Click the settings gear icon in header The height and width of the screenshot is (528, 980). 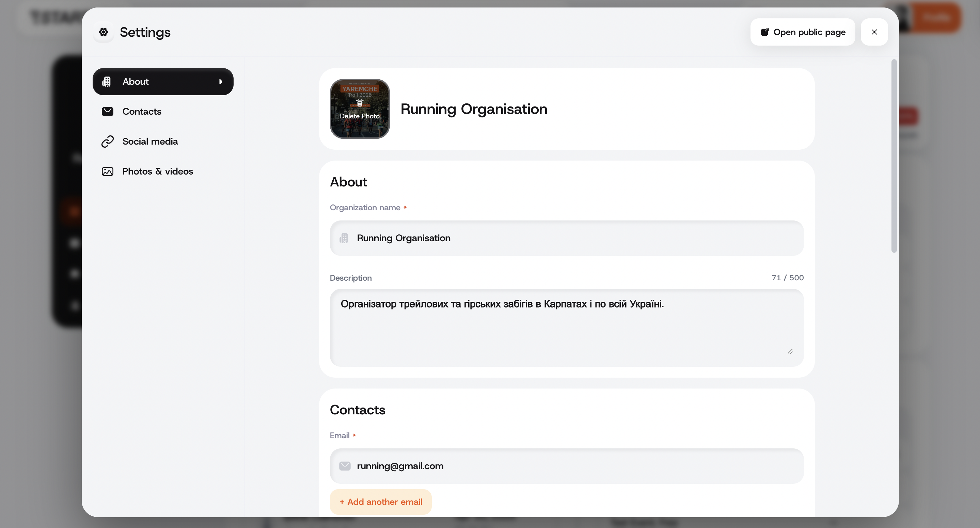(104, 32)
